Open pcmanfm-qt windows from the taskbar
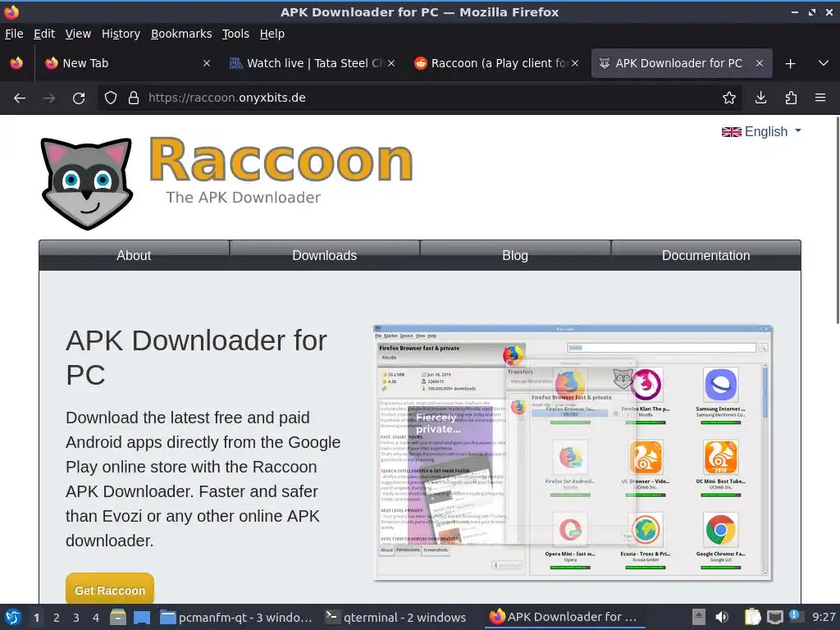Viewport: 840px width, 630px height. pyautogui.click(x=237, y=618)
